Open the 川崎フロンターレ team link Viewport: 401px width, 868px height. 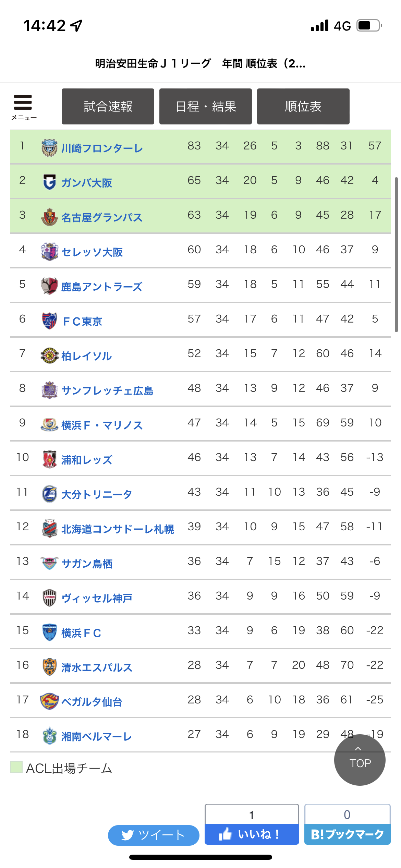tap(102, 148)
